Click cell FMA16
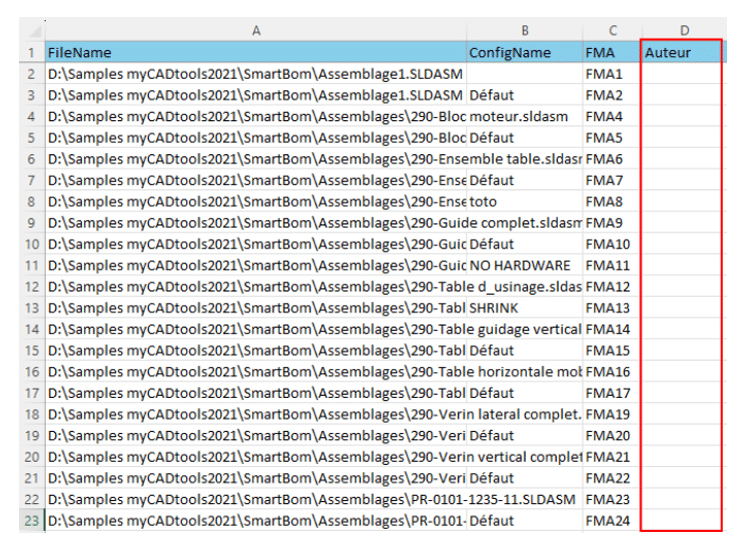 (612, 371)
